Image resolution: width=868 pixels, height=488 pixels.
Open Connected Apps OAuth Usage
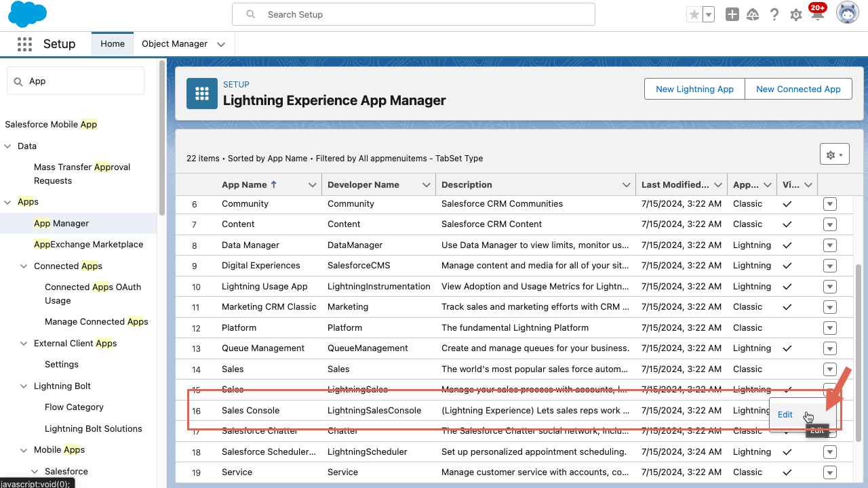coord(93,293)
